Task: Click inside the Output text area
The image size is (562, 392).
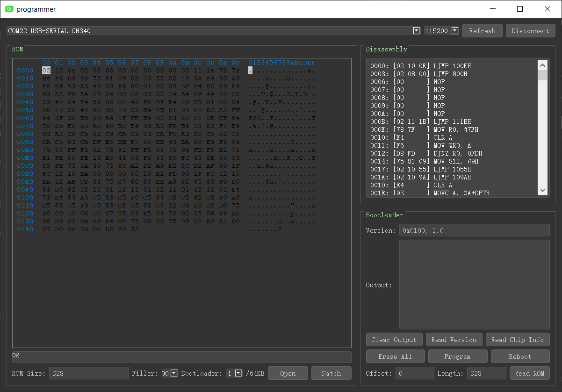Action: pyautogui.click(x=474, y=285)
